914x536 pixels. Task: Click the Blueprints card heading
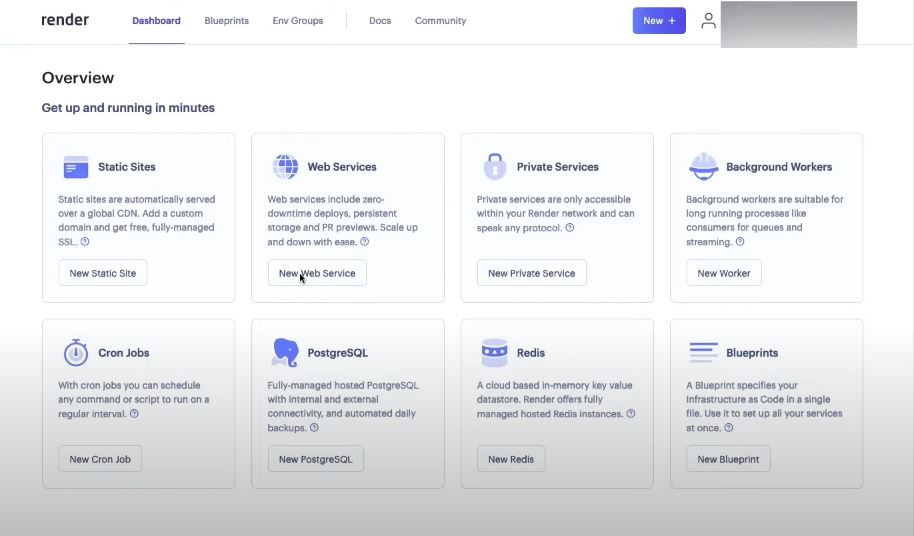click(x=752, y=352)
